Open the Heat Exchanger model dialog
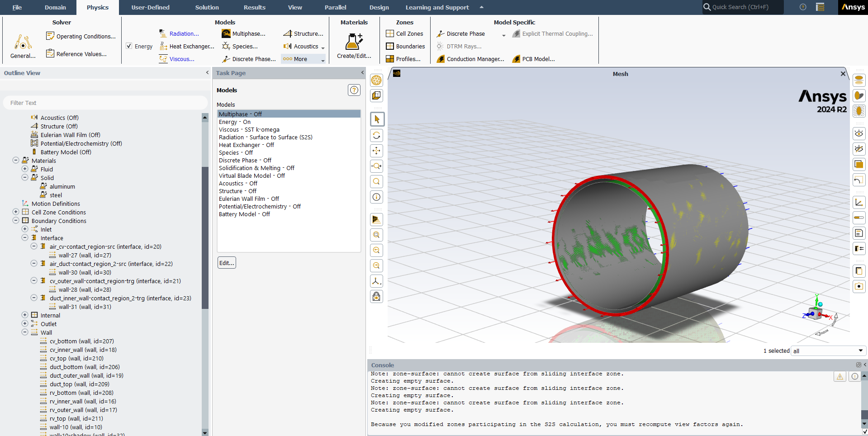Viewport: 868px width, 436px height. click(187, 46)
